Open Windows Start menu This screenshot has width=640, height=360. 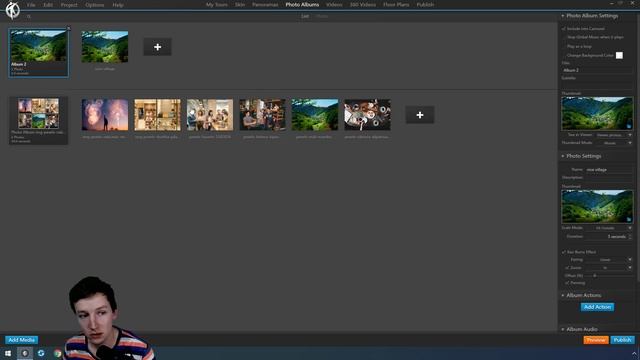8,353
